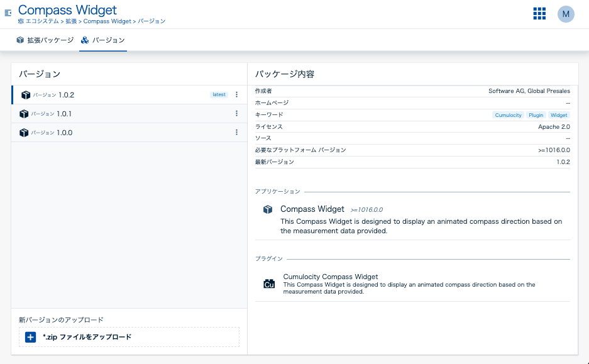
Task: Click the 必要なプラットフォーム バージョン label
Action: [300, 150]
